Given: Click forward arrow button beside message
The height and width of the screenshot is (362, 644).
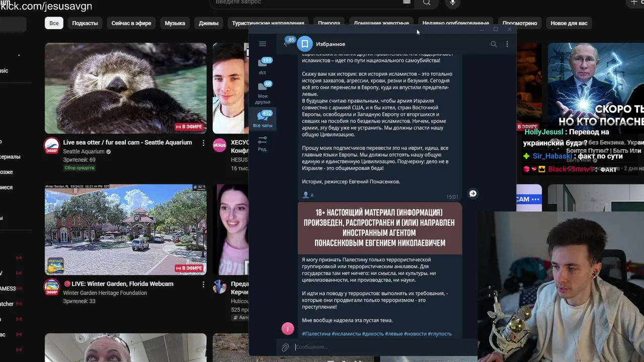Looking at the screenshot, I should (473, 194).
